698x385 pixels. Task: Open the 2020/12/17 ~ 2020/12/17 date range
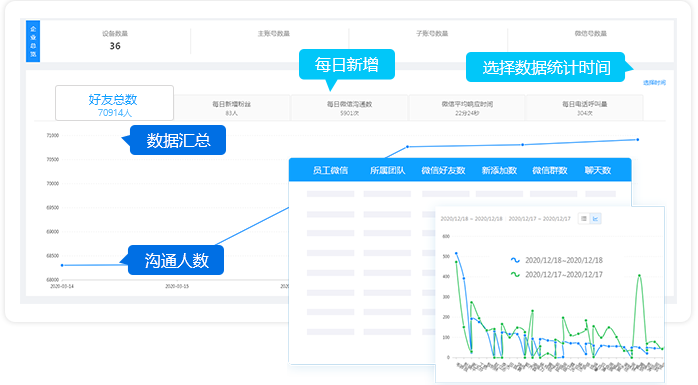click(540, 219)
